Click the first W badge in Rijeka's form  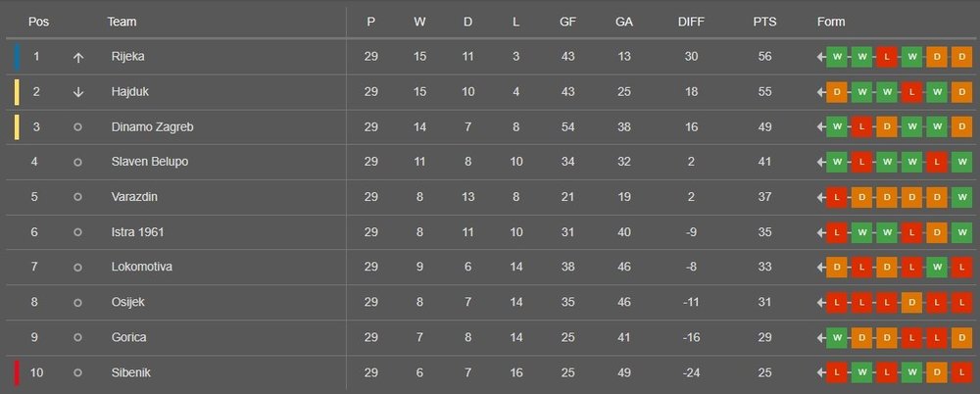(x=836, y=57)
